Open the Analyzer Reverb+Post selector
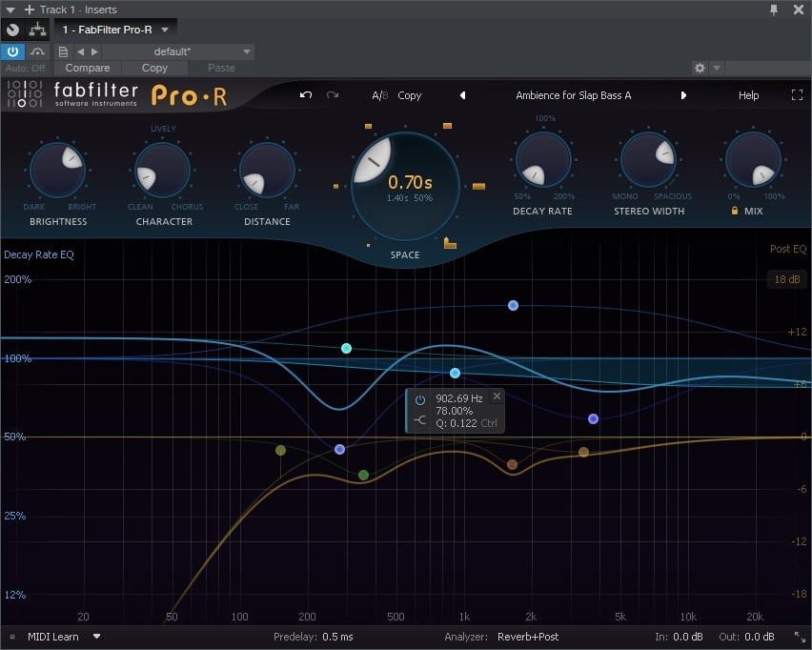812x650 pixels. [528, 637]
